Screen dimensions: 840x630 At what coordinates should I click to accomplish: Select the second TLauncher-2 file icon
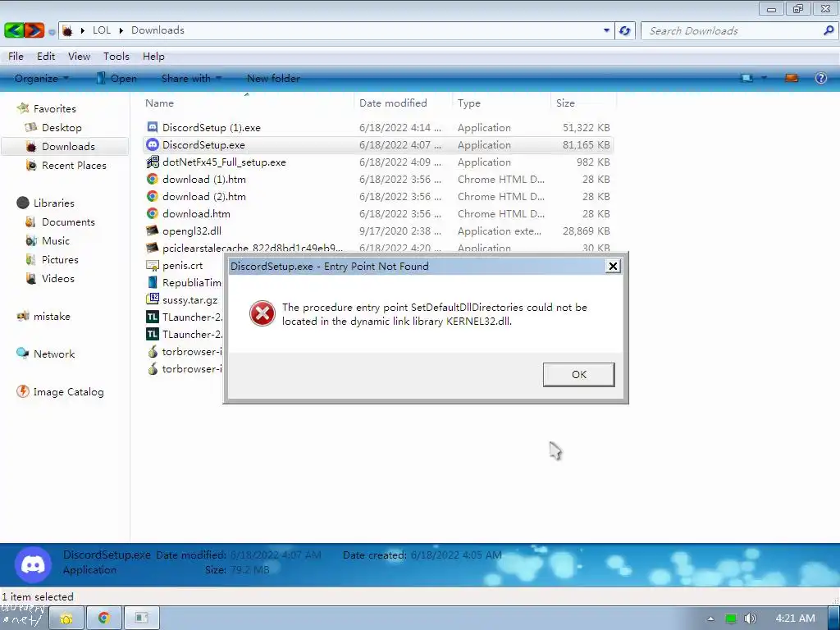tap(153, 335)
